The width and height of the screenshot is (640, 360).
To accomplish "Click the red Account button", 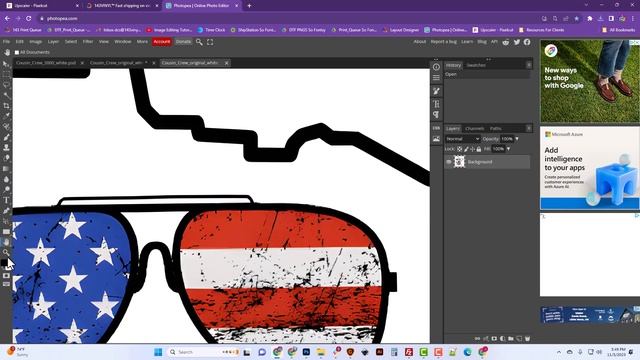I will coord(162,42).
